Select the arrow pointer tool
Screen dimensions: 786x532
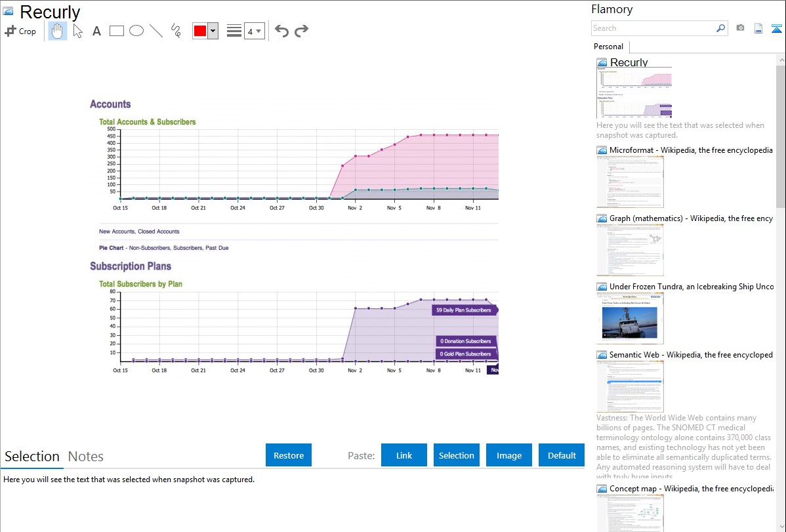coord(77,31)
